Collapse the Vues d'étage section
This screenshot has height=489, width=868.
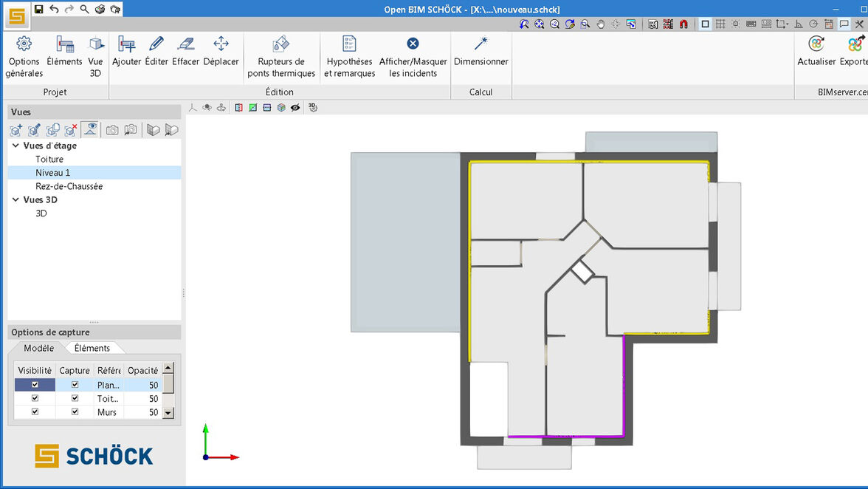[x=16, y=146]
